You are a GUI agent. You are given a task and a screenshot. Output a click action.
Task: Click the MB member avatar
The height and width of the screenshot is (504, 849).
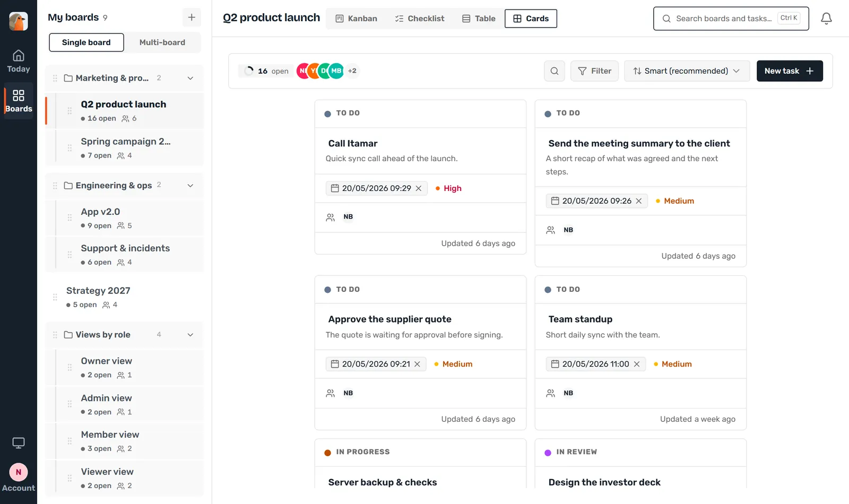tap(336, 71)
